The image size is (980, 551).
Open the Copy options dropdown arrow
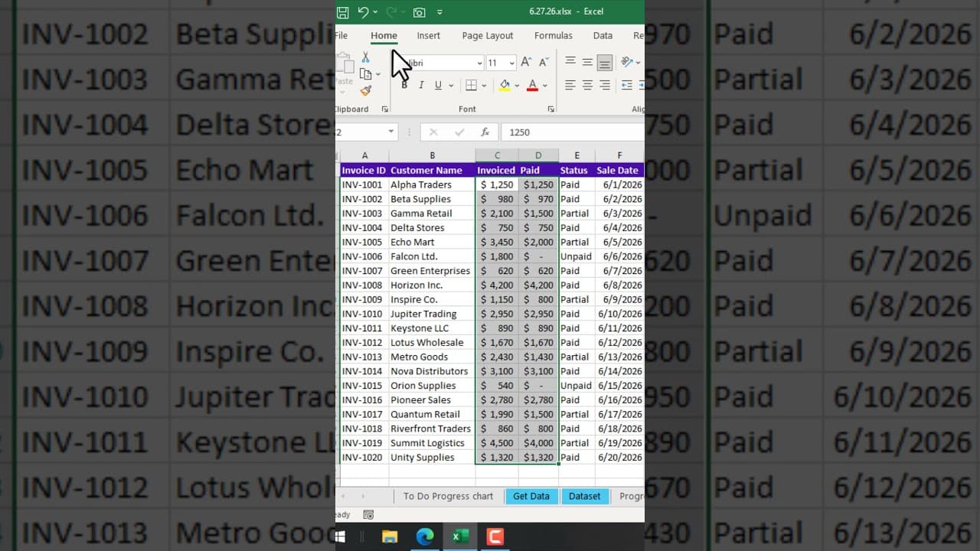tap(377, 74)
